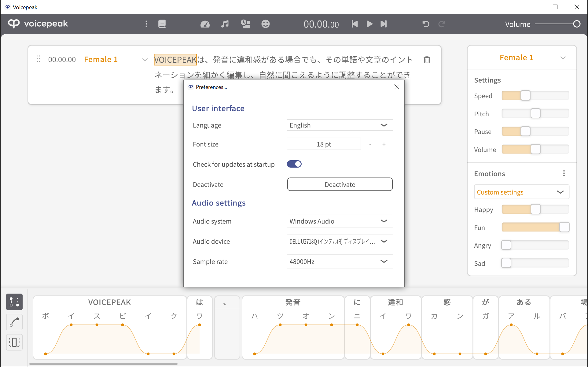Select the accent point edit mode icon
The height and width of the screenshot is (367, 588).
tap(14, 302)
